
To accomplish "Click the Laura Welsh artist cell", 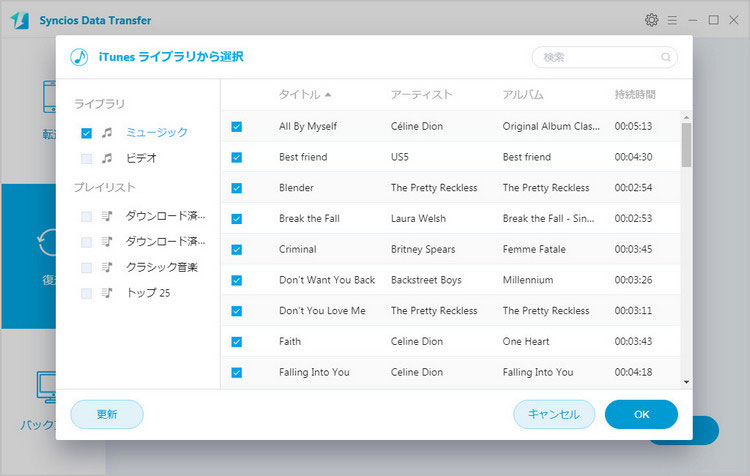I will point(418,219).
